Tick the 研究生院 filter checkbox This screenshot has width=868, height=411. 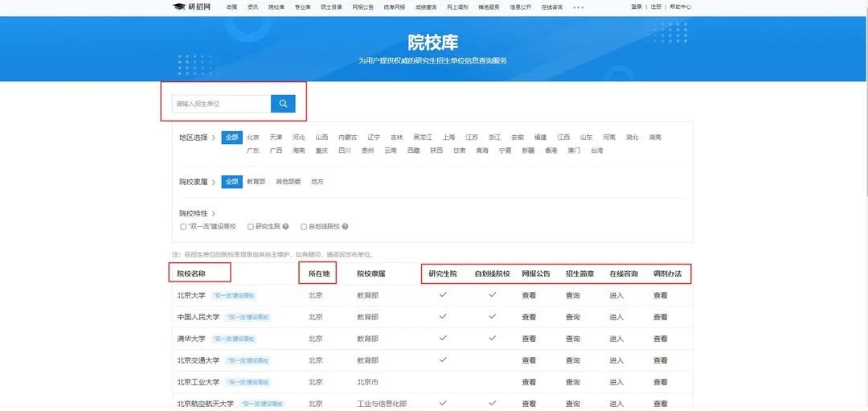[x=251, y=227]
